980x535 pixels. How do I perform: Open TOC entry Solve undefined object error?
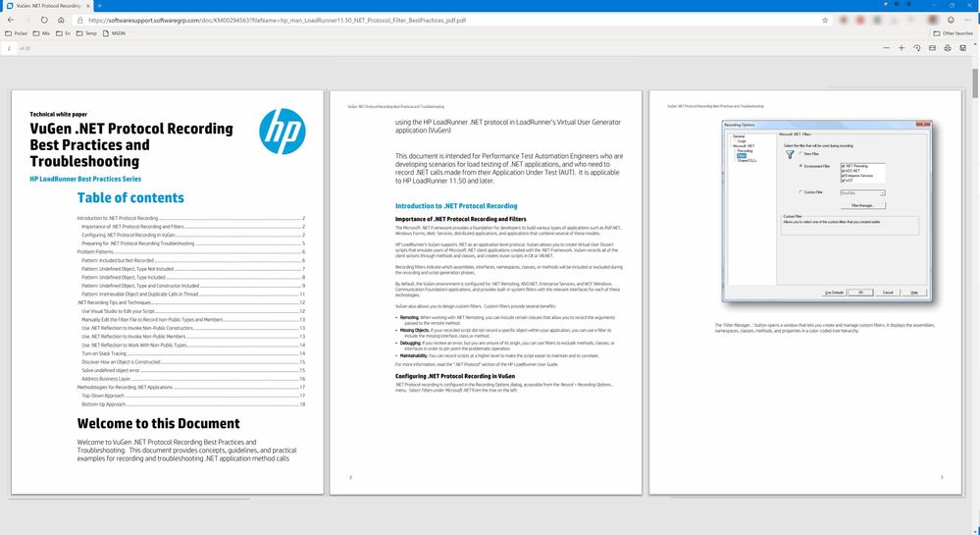(x=193, y=370)
